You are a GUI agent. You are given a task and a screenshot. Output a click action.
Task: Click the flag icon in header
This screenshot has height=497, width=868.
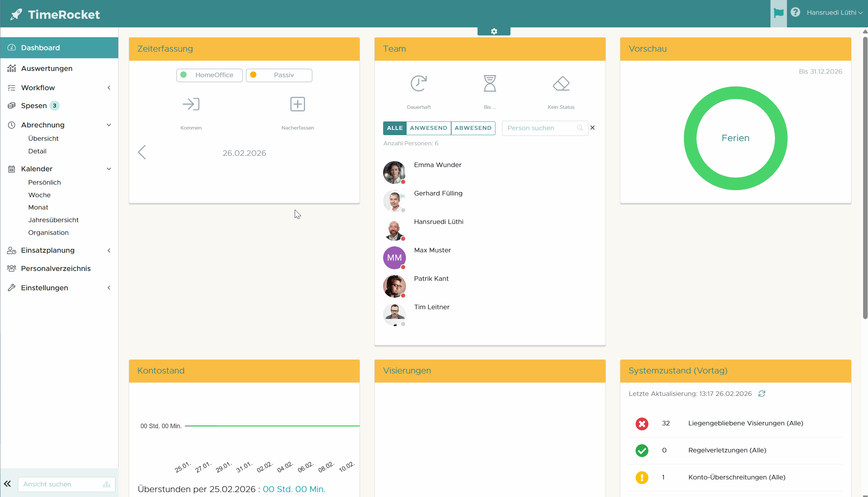pos(778,13)
